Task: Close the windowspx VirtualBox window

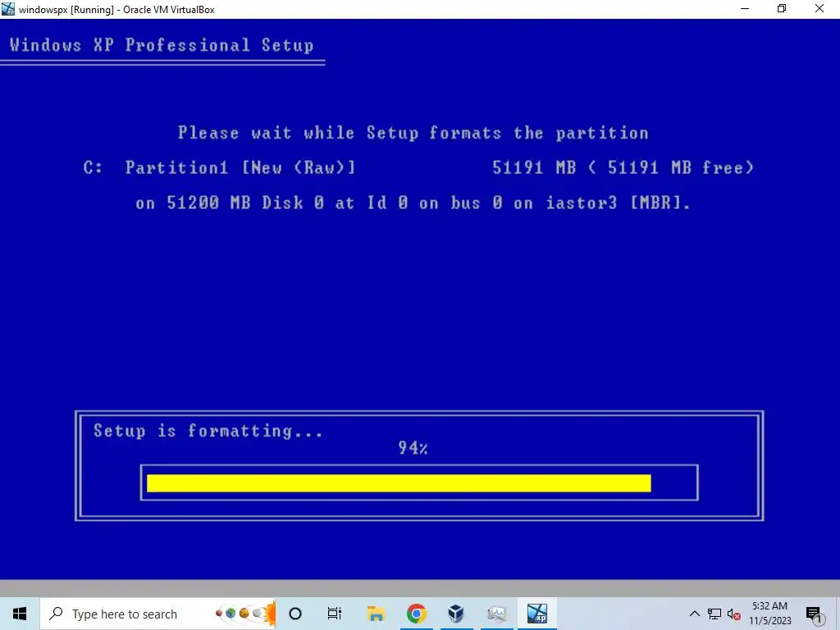Action: (x=819, y=8)
